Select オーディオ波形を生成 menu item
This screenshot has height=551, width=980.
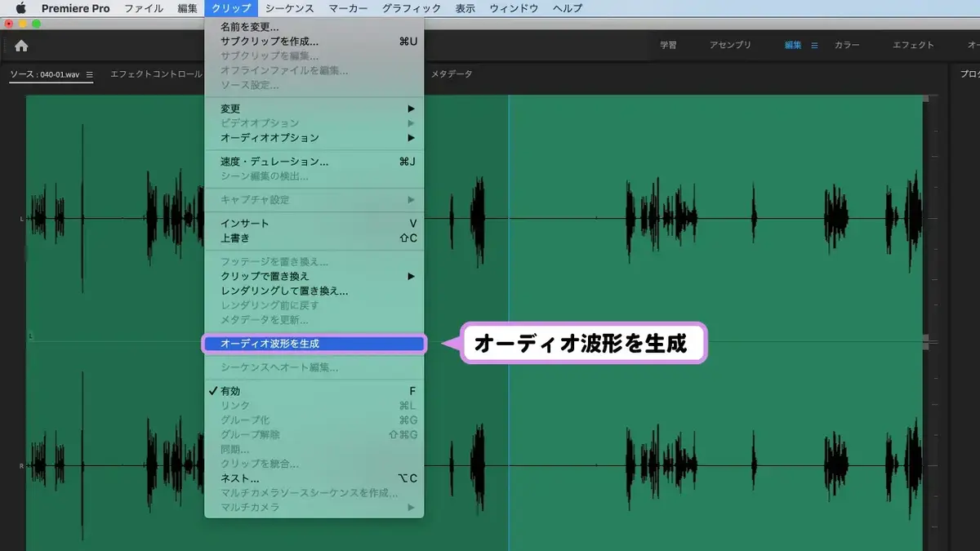tap(314, 344)
